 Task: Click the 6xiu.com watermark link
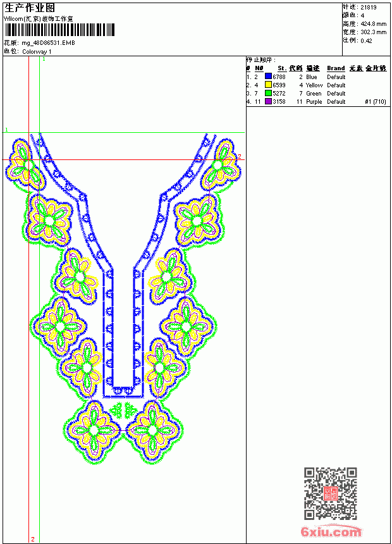pyautogui.click(x=331, y=532)
